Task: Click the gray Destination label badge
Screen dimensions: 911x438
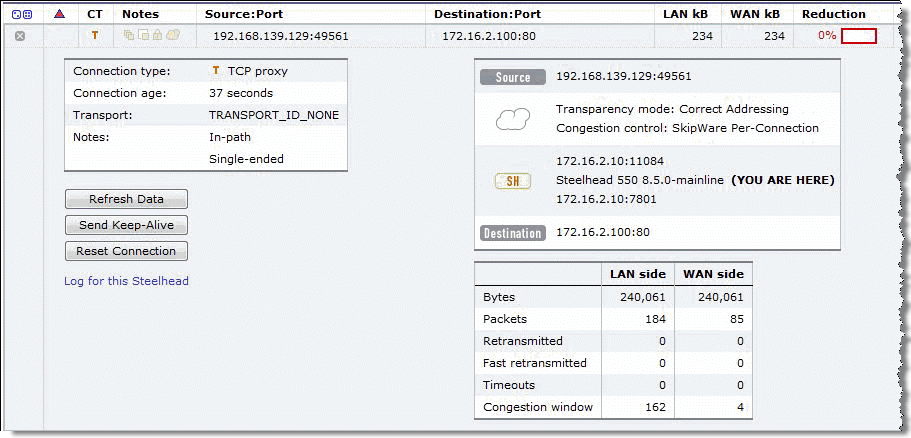Action: pyautogui.click(x=512, y=233)
